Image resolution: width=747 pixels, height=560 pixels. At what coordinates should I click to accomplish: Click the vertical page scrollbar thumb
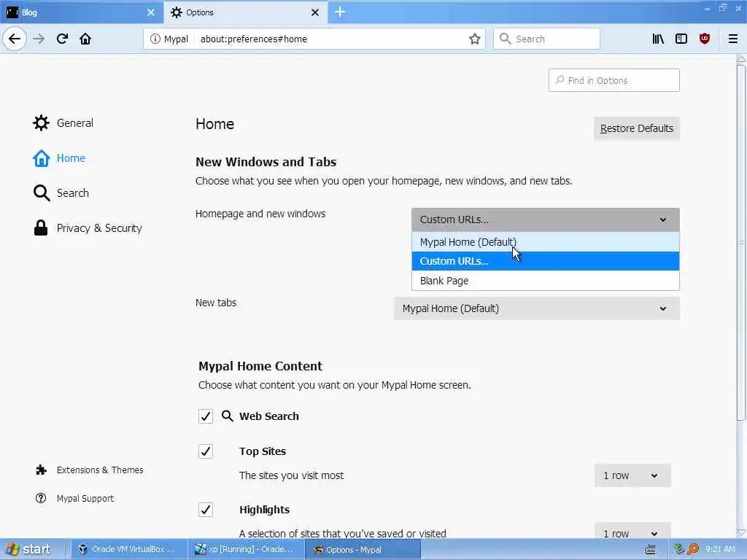pyautogui.click(x=741, y=243)
